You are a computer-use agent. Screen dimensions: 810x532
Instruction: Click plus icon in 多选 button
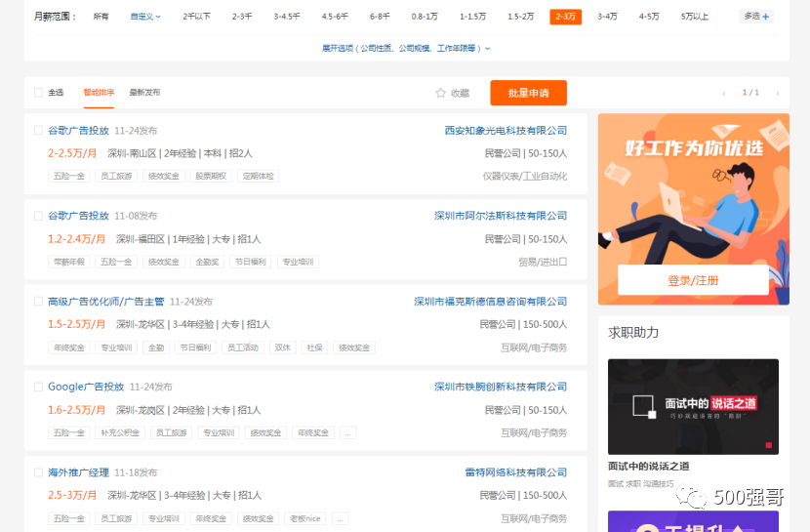[765, 17]
